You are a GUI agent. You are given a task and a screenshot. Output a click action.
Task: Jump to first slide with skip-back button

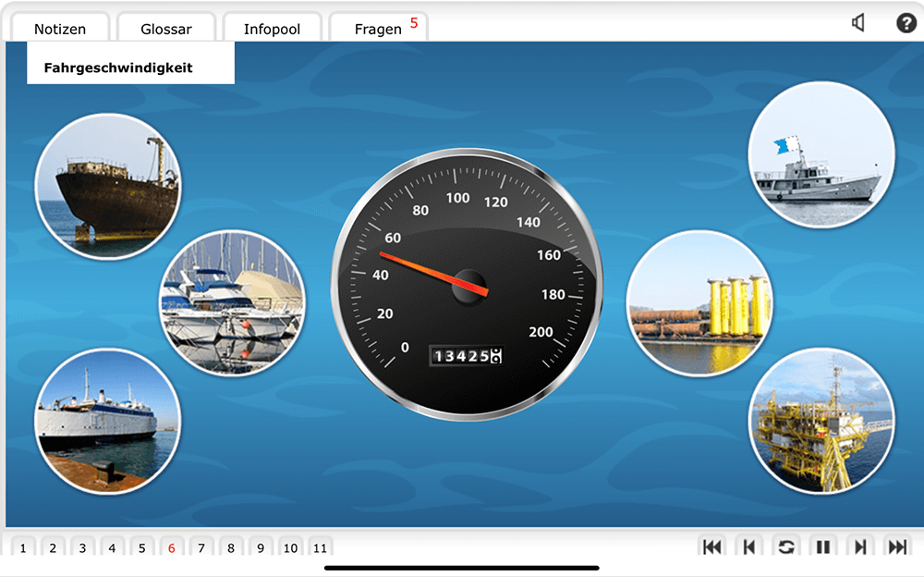pos(712,547)
